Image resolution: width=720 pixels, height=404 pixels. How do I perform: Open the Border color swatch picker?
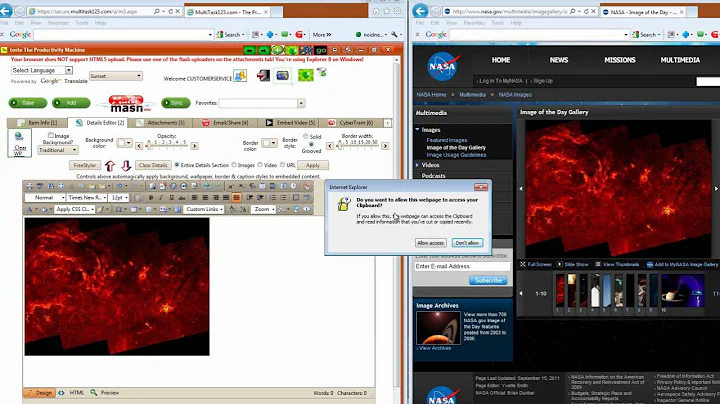269,143
